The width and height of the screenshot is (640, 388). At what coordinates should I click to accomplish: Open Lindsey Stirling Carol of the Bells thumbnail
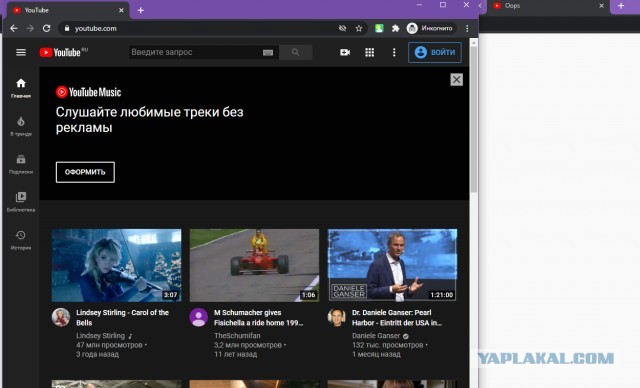tap(116, 265)
